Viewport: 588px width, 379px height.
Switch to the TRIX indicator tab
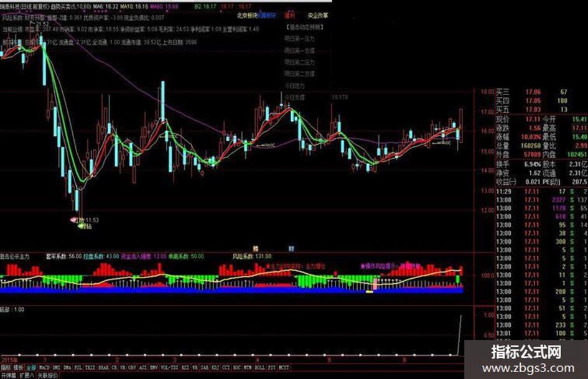pyautogui.click(x=90, y=368)
